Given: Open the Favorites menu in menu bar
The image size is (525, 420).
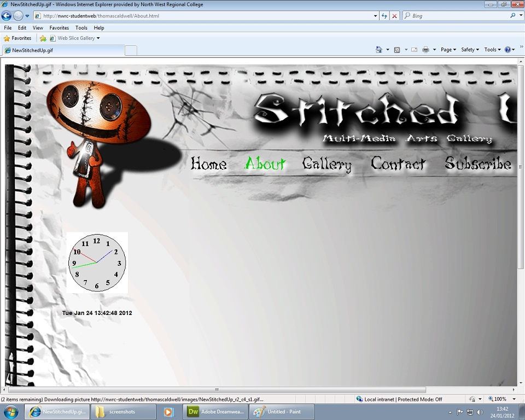Looking at the screenshot, I should click(59, 28).
